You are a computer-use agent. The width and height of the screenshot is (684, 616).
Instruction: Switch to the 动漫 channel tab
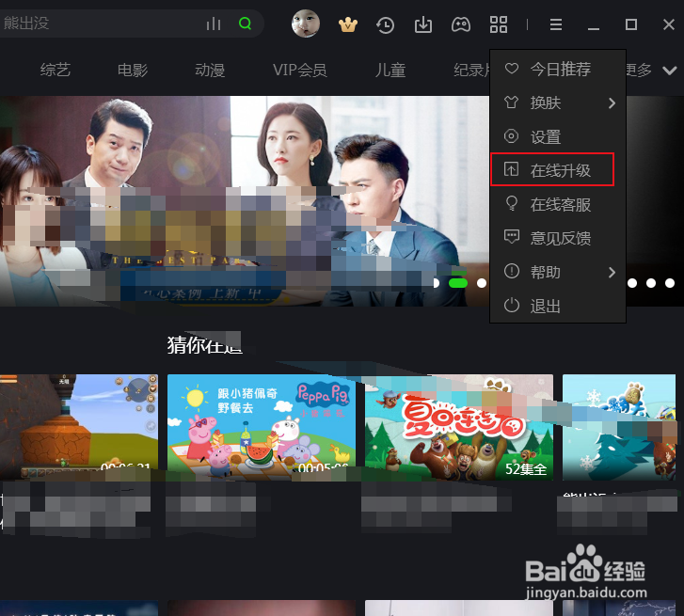point(210,70)
